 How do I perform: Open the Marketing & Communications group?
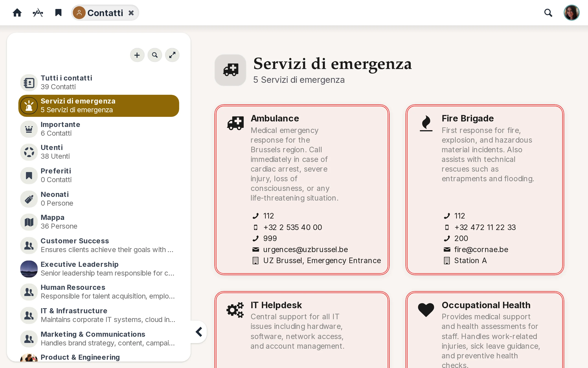(99, 339)
